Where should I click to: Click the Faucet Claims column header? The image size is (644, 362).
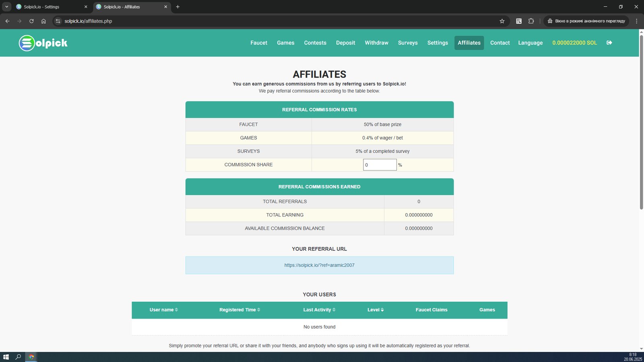click(x=431, y=310)
